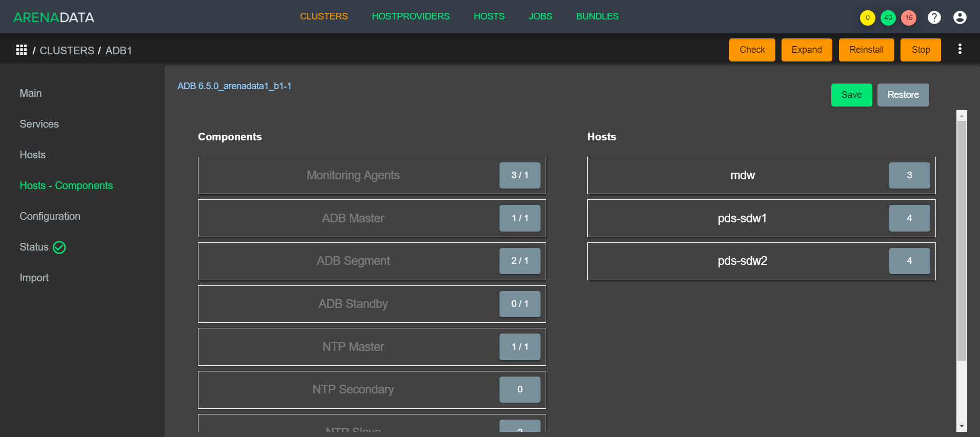Click the green 43 jobs badge
The image size is (980, 437).
(x=888, y=17)
